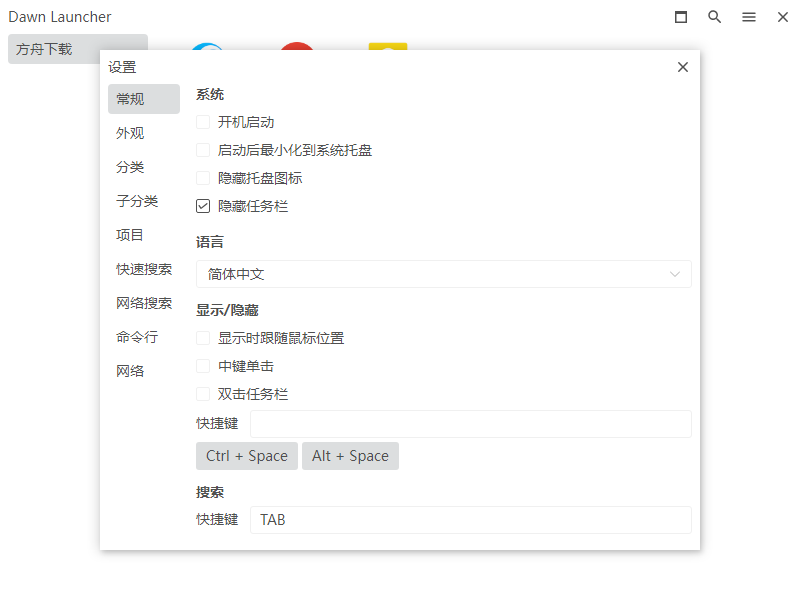800x600 pixels.
Task: Uncheck the 隐藏任务栏 option
Action: tap(203, 205)
